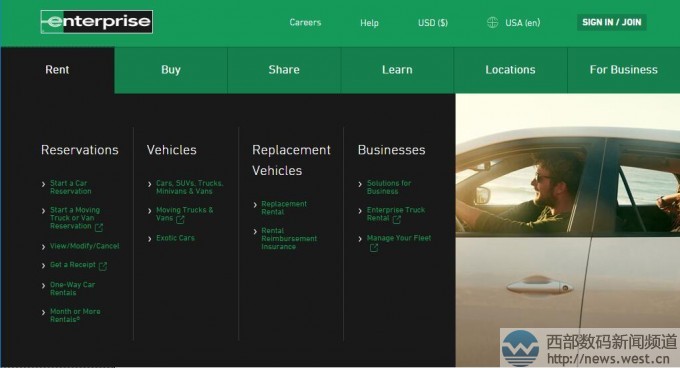Click the car driver promotional image
The image size is (680, 368).
click(568, 230)
